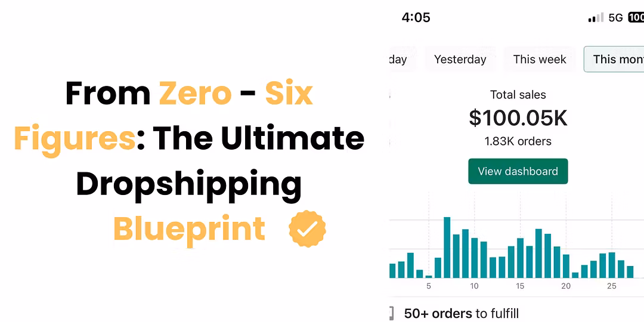This screenshot has width=644, height=322.
Task: Tap the icon beside 50+ orders
Action: (391, 314)
